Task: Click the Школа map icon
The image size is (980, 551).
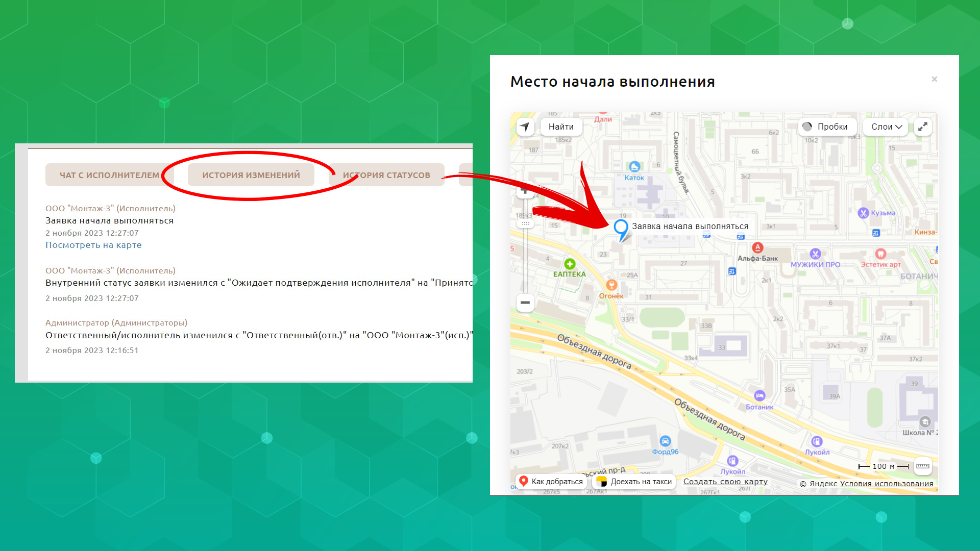Action: [x=925, y=422]
